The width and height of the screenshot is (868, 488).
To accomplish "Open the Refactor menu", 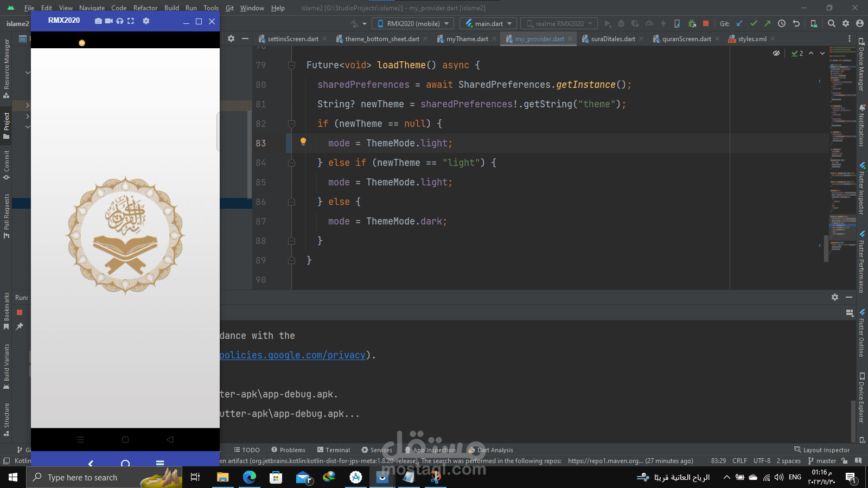I will pos(145,8).
